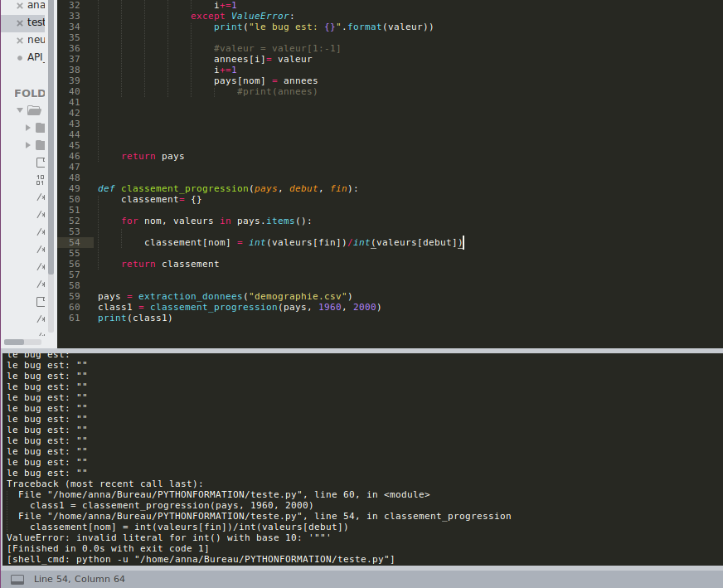The image size is (723, 588).
Task: Click the "return classement" statement
Action: pos(170,264)
